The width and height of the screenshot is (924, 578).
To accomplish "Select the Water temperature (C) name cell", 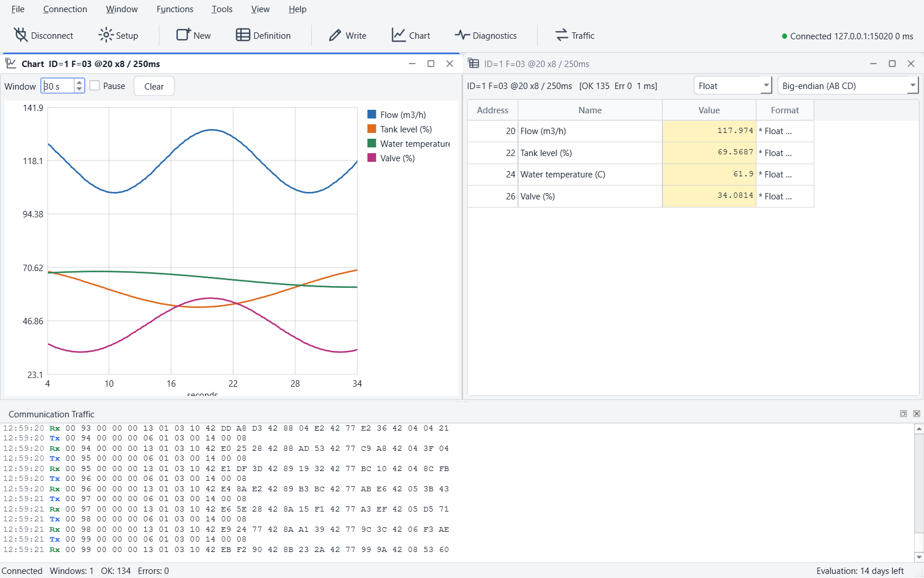I will 590,175.
